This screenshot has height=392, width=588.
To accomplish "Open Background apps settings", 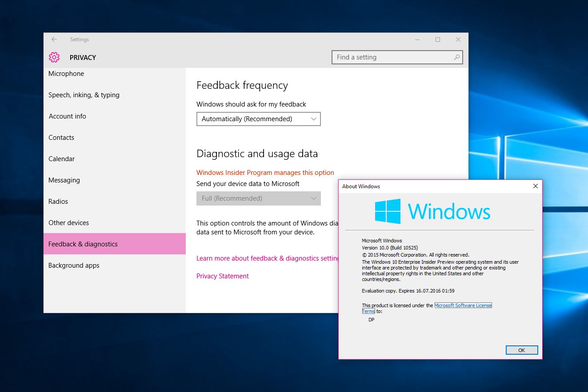I will point(115,265).
